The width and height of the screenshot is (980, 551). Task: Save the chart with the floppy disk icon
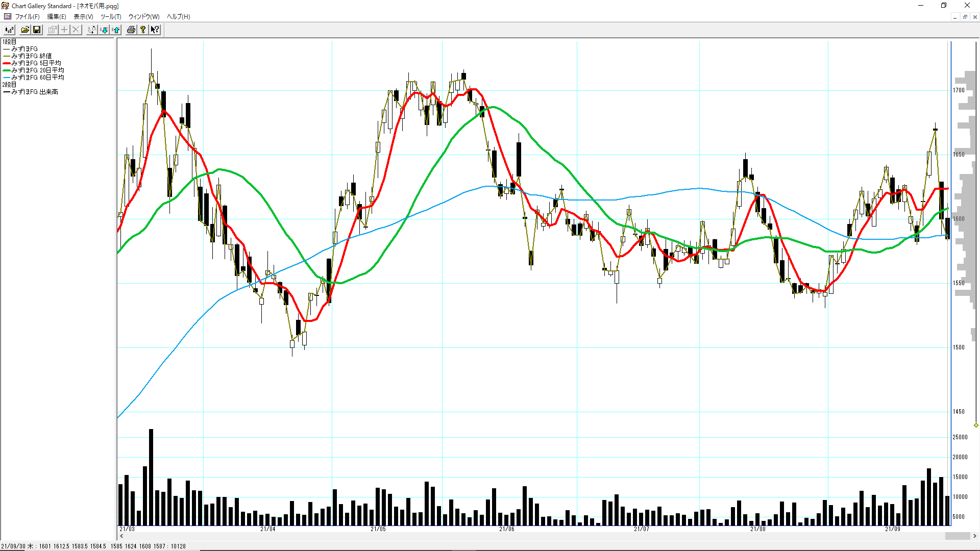tap(37, 30)
